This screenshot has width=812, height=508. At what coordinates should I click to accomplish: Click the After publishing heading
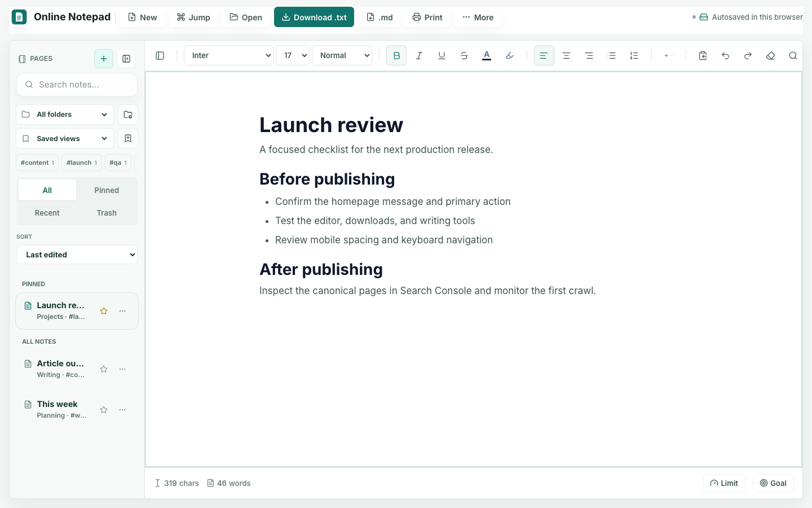[321, 269]
